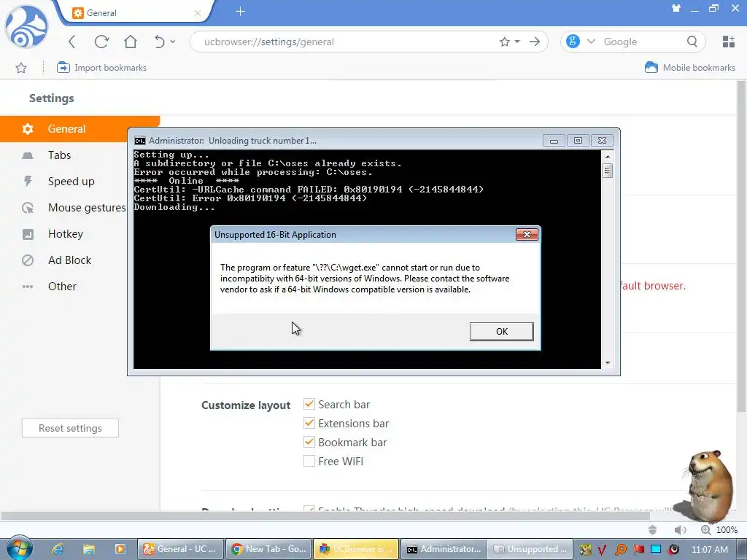Open the home page icon
This screenshot has height=560, width=747.
coord(131,42)
